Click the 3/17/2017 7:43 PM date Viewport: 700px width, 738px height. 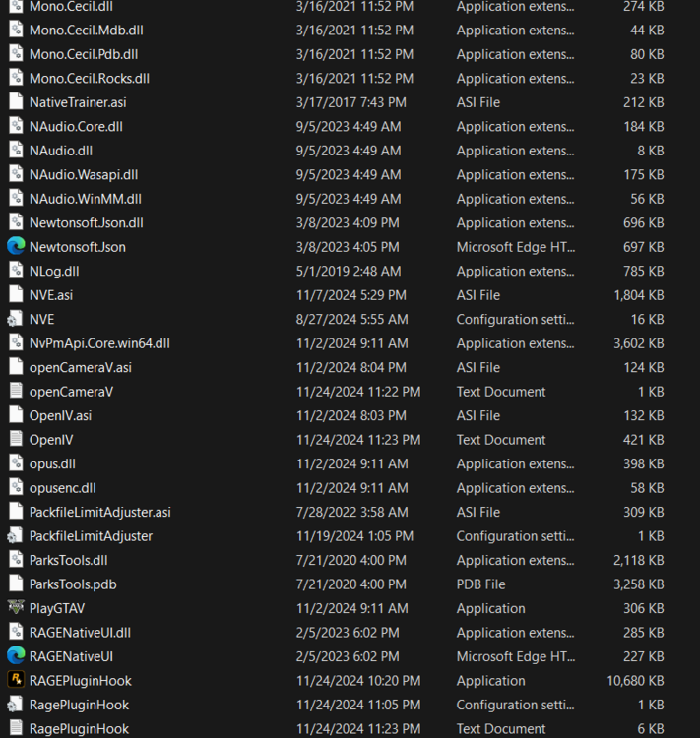(350, 102)
